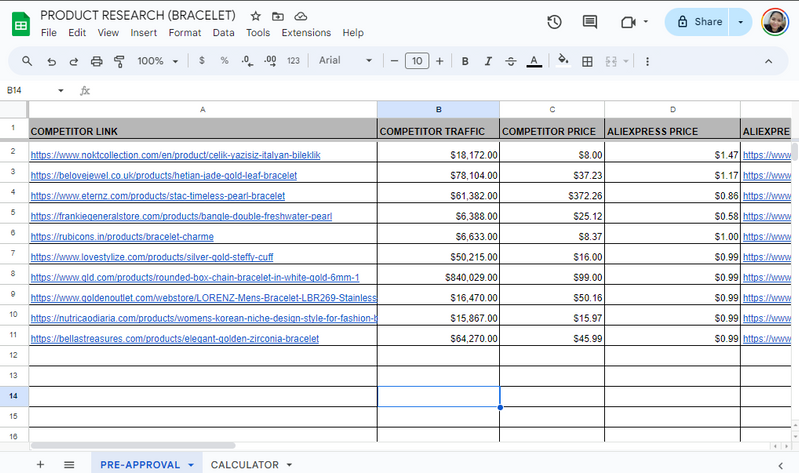Open the side panel chevron

[x=781, y=465]
